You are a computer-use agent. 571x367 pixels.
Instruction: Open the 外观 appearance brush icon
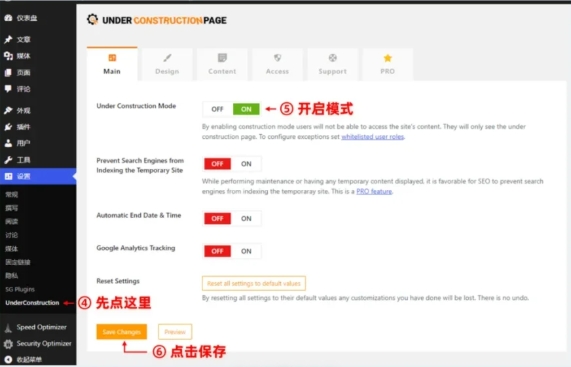click(8, 110)
